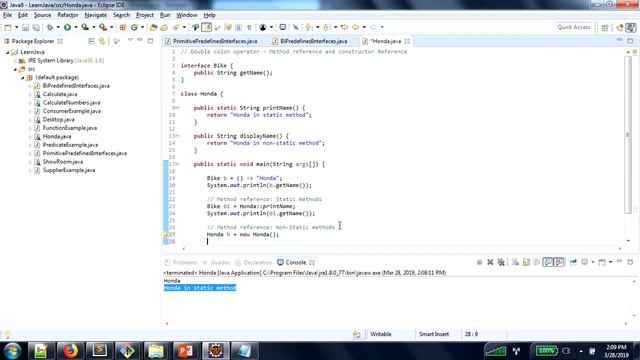
Task: Click the New Java Class icon
Action: (x=134, y=27)
